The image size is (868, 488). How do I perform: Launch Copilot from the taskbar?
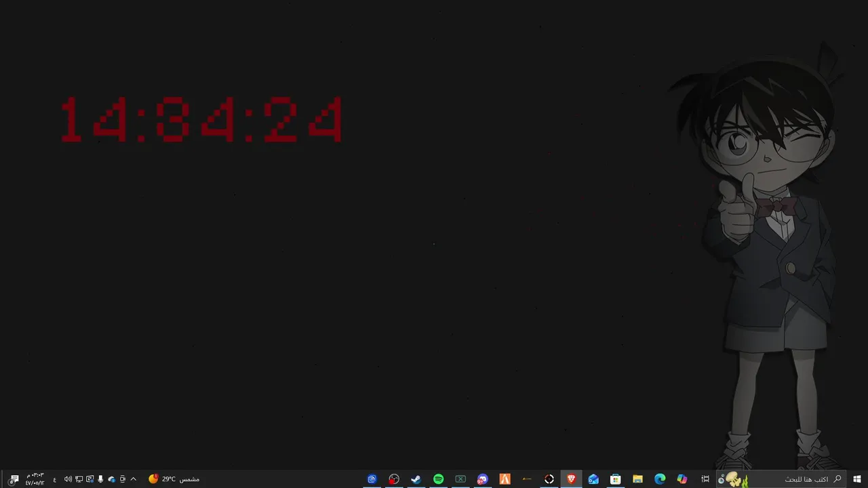(x=682, y=479)
